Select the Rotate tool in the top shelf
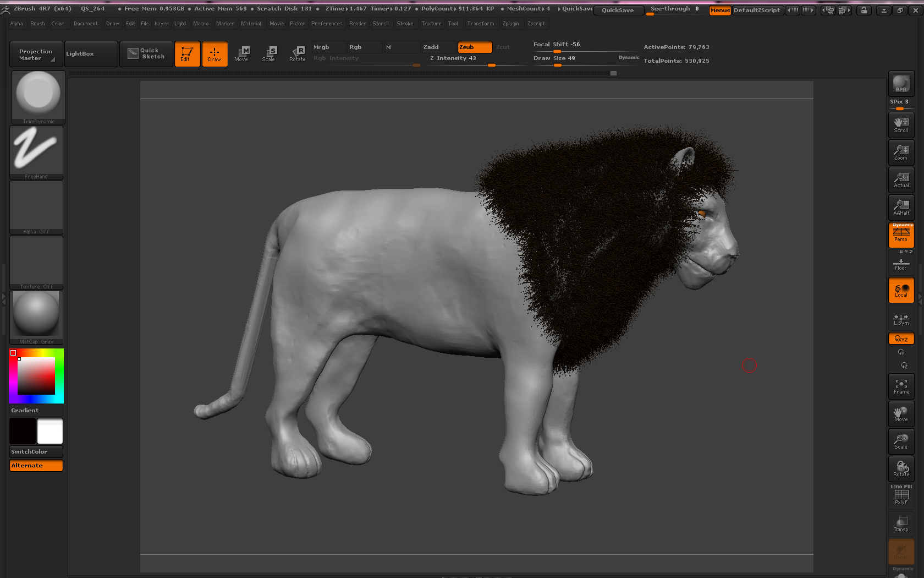The image size is (924, 578). point(298,54)
